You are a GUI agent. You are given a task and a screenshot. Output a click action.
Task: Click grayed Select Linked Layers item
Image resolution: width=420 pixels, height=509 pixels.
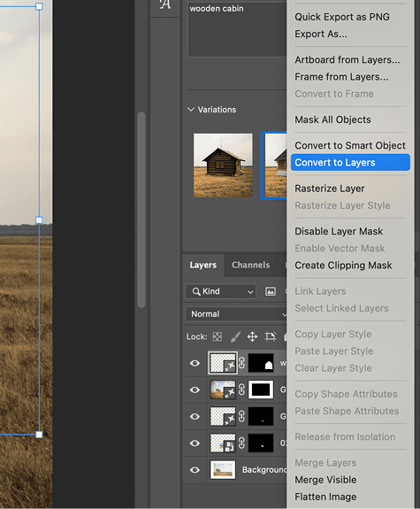click(341, 308)
